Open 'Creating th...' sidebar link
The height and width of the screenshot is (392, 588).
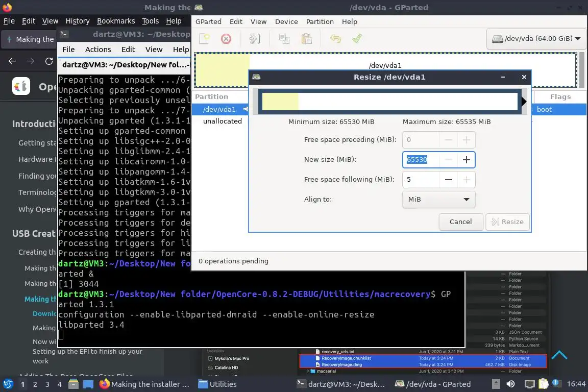coord(37,252)
